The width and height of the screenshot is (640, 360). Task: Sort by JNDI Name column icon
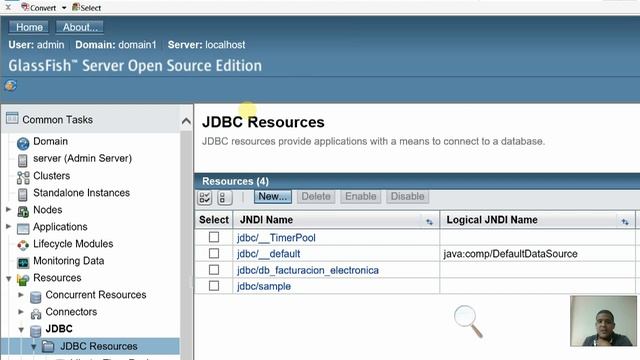429,222
